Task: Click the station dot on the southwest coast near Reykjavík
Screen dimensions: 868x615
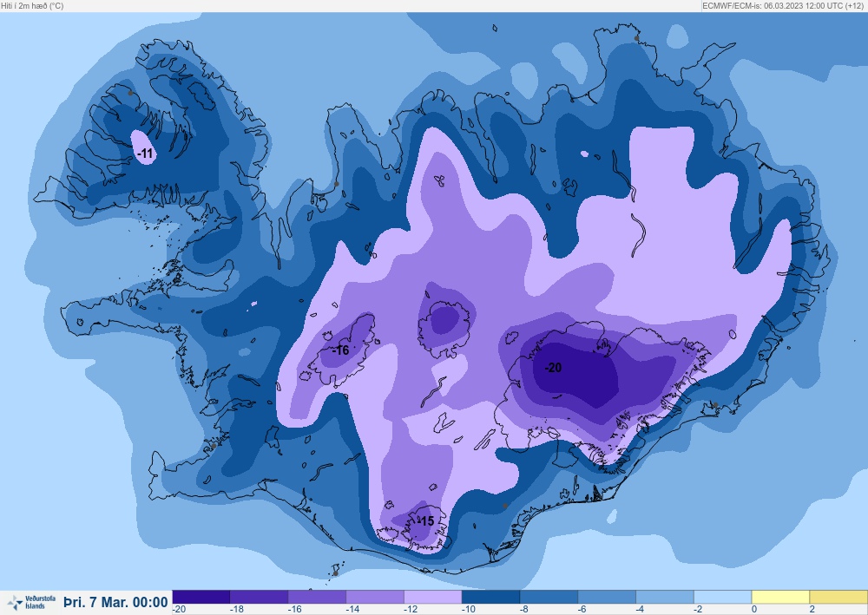Action: tap(214, 446)
